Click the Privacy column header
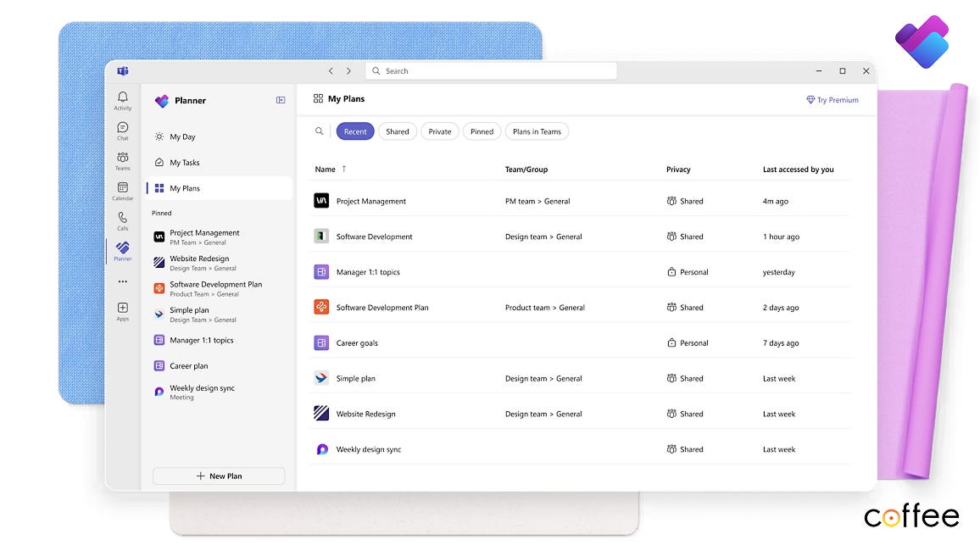This screenshot has width=980, height=551. tap(678, 170)
